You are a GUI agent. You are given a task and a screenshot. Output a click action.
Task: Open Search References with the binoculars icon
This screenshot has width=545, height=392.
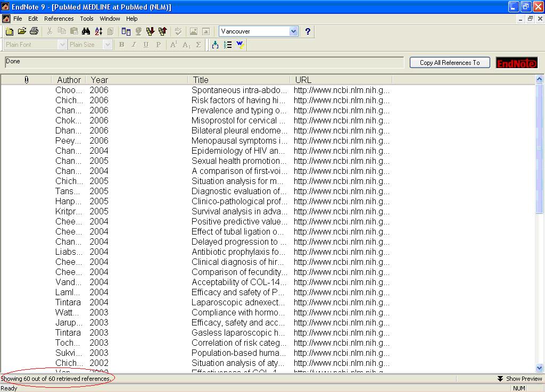86,31
